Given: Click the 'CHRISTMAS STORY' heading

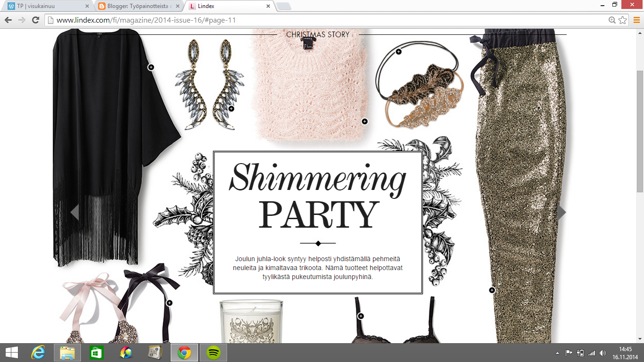Looking at the screenshot, I should [318, 34].
